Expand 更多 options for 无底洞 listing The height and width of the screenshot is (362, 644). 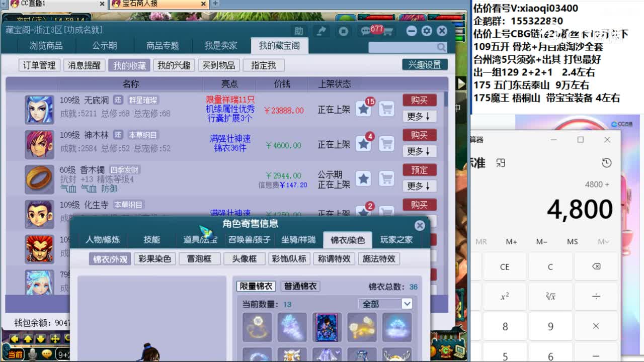click(419, 116)
